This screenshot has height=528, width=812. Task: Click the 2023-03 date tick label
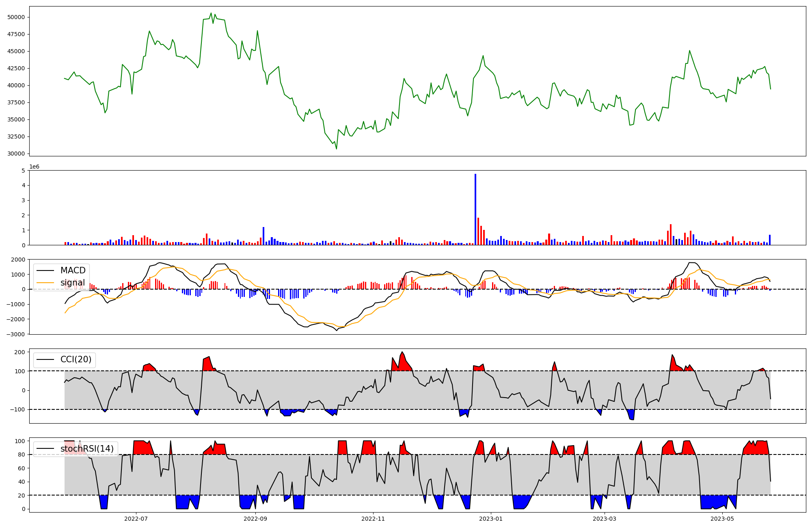click(x=605, y=519)
